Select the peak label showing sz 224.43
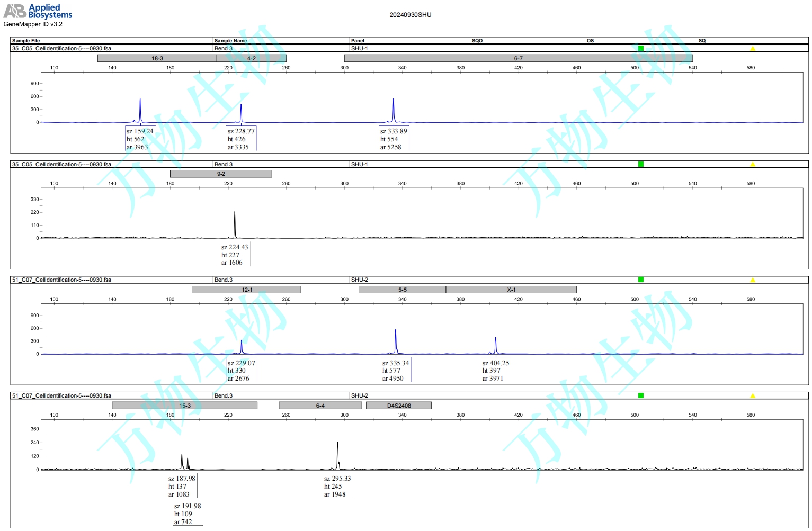 pyautogui.click(x=235, y=255)
